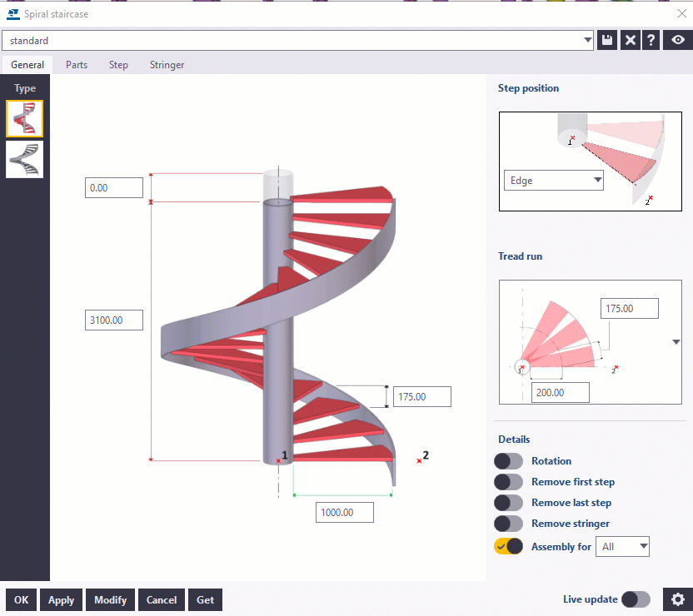Image resolution: width=693 pixels, height=616 pixels.
Task: Open settings with the gear icon
Action: click(x=677, y=599)
